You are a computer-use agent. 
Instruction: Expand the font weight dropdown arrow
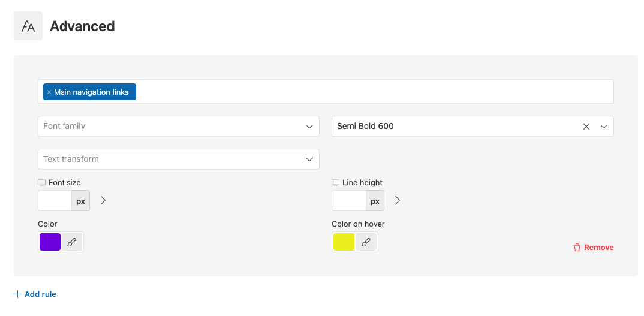click(x=604, y=127)
